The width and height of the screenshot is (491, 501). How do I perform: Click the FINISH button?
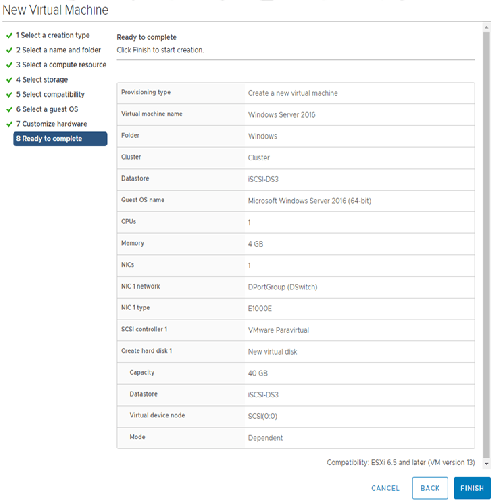coord(472,488)
